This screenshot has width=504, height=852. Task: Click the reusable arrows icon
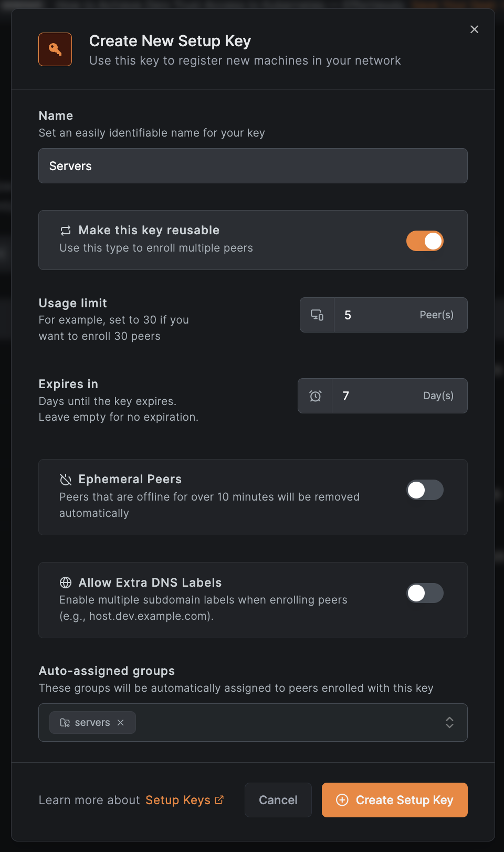(66, 231)
